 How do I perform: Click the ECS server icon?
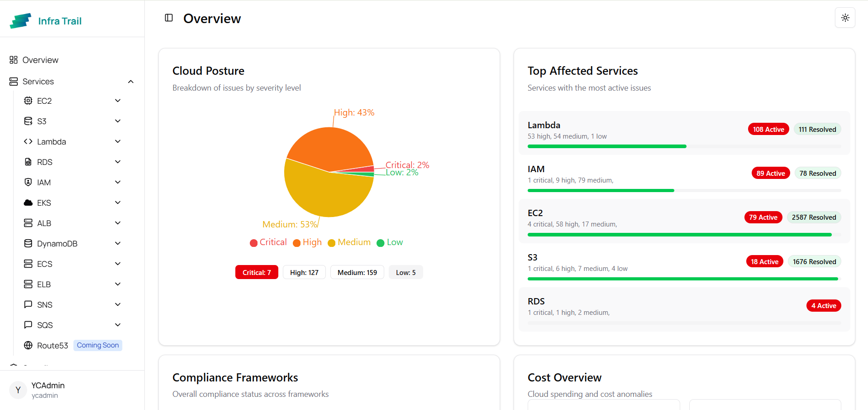[28, 264]
